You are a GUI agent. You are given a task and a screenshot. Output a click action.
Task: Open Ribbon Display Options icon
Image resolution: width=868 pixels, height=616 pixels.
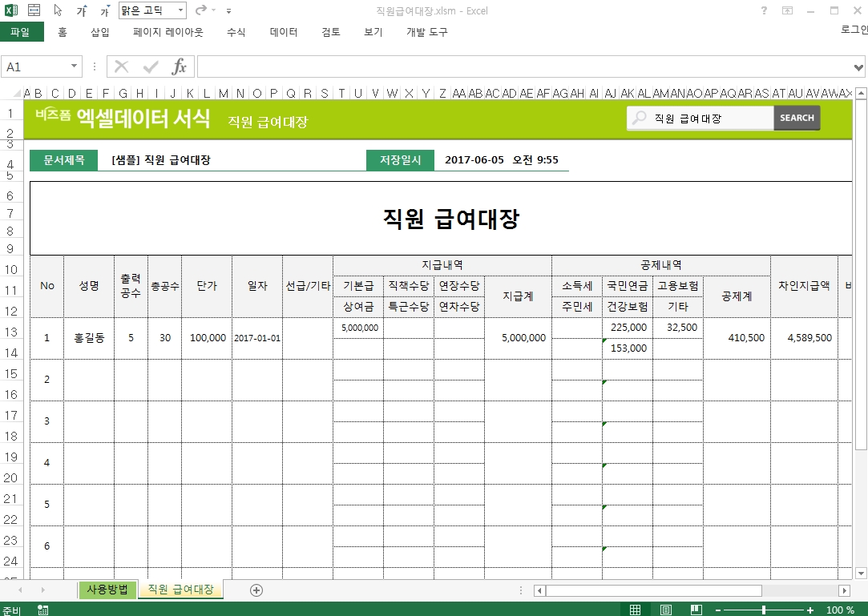tap(787, 10)
